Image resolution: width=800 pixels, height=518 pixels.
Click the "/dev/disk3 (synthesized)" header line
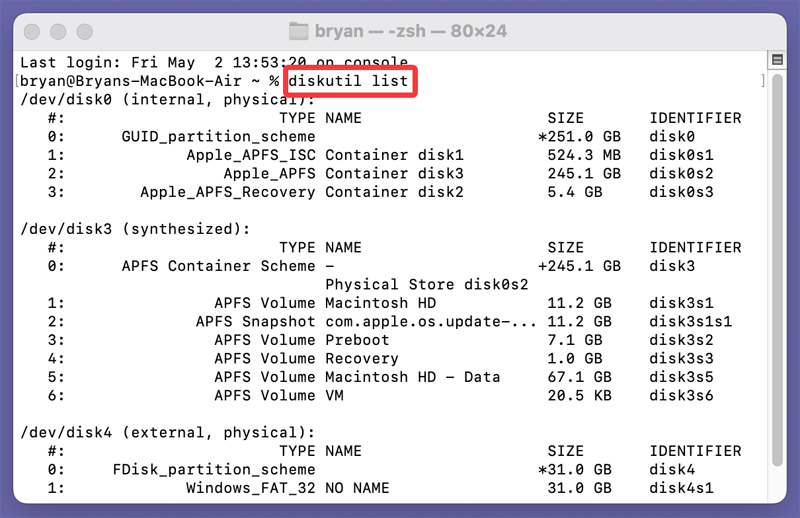136,229
